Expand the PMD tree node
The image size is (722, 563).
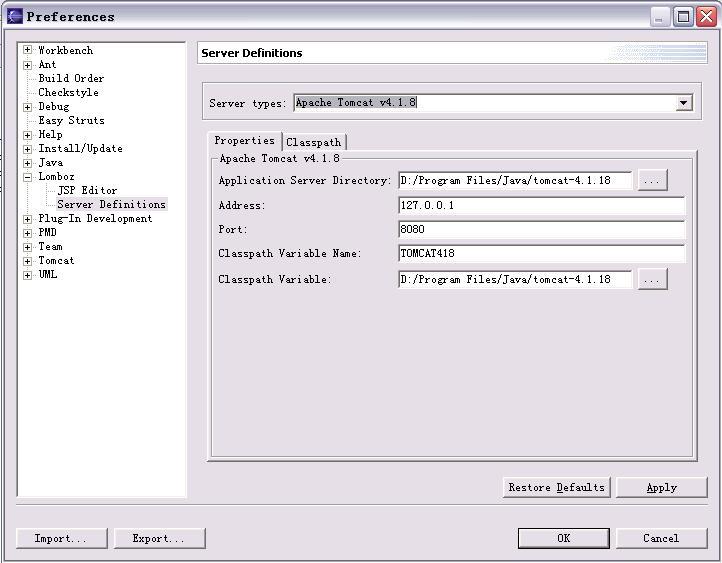tap(28, 233)
